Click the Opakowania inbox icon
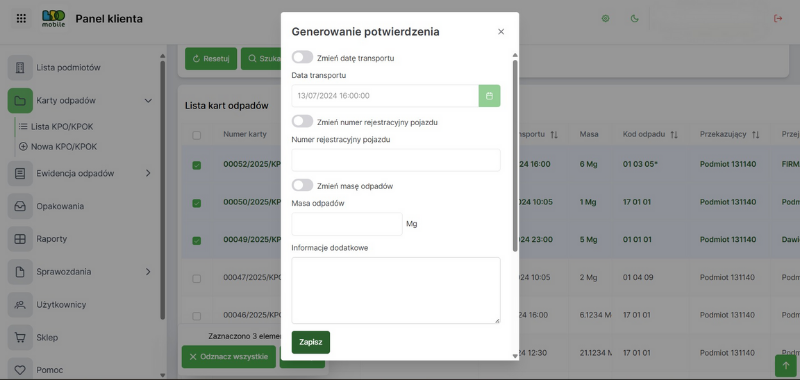 click(x=20, y=206)
